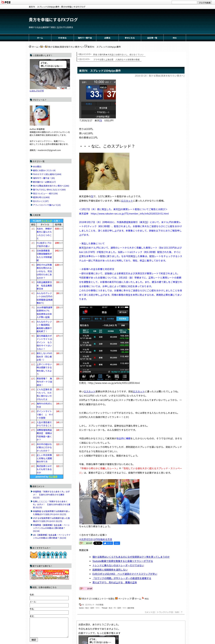Screen dimensions: 215x644
Task: Click the sleepy cat banner image in sidebar
Action: pyautogui.click(x=50, y=74)
